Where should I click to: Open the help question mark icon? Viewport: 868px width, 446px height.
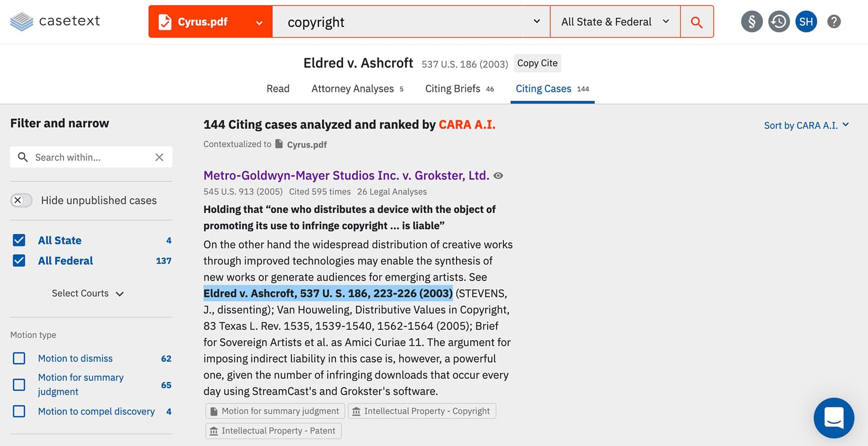coord(834,22)
